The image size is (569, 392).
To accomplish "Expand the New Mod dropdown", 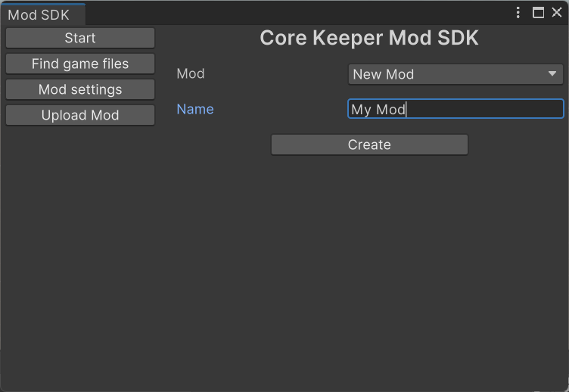I will [456, 74].
